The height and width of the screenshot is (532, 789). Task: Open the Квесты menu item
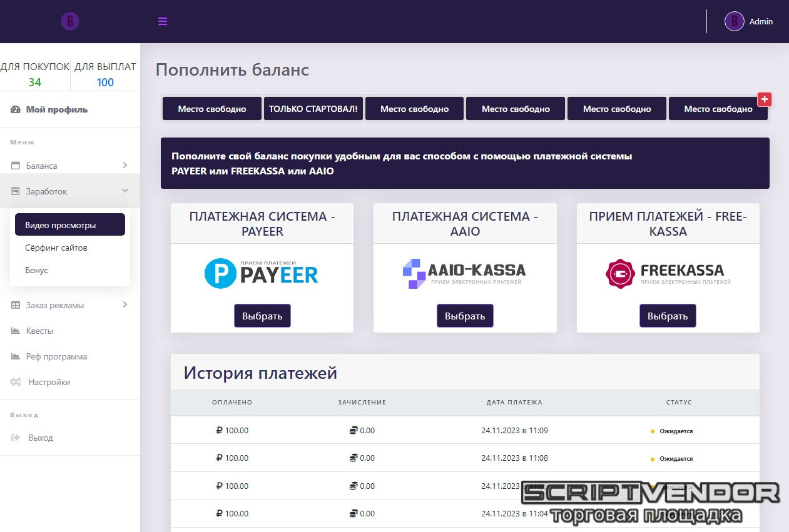39,331
